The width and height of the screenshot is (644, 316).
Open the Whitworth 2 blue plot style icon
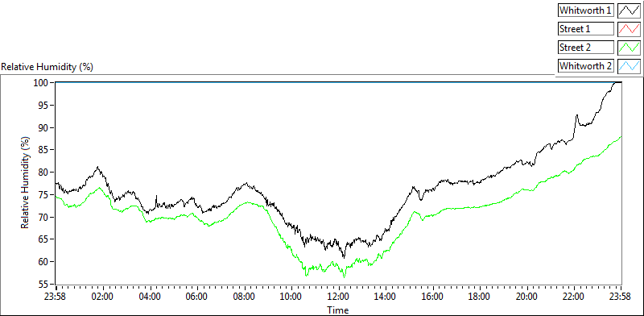point(629,66)
